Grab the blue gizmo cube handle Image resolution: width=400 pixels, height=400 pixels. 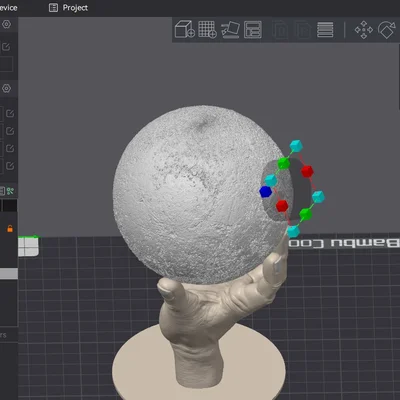click(265, 192)
